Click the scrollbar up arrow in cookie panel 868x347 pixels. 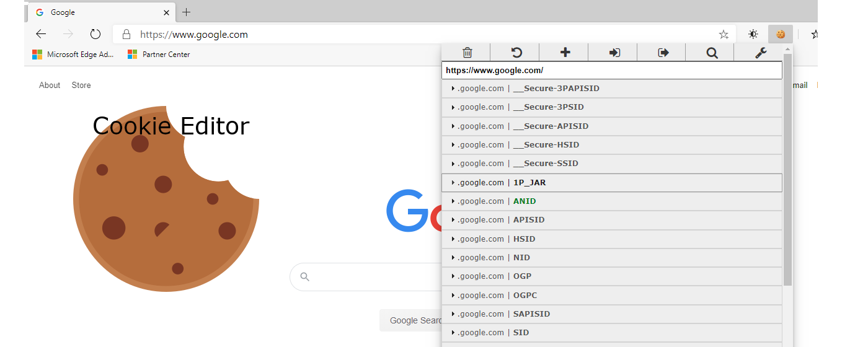(x=787, y=49)
